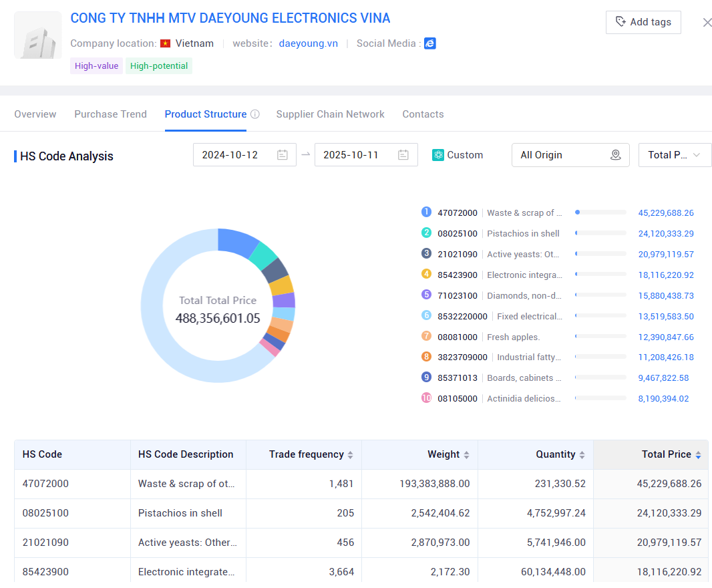The height and width of the screenshot is (588, 712).
Task: Switch to the Overview tab
Action: (x=35, y=114)
